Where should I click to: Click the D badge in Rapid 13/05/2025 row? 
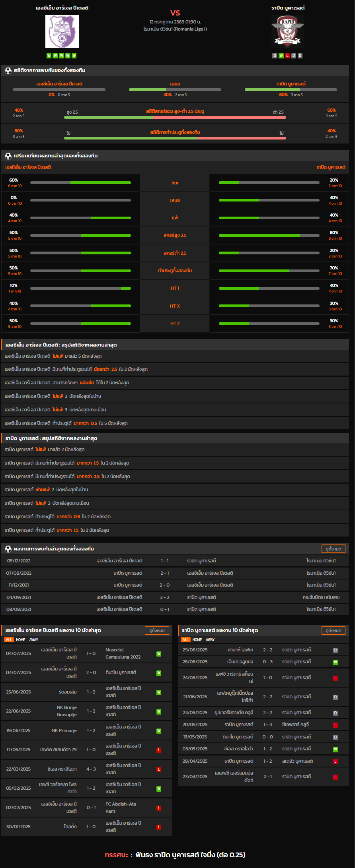point(335,737)
